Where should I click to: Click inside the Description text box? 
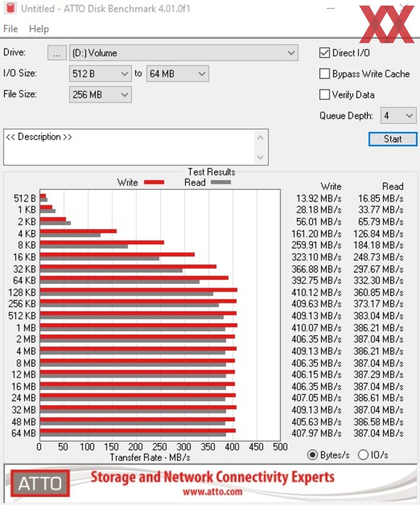(x=130, y=147)
